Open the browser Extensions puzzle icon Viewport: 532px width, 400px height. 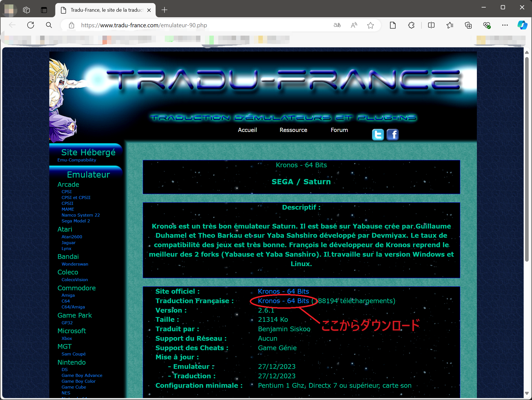click(x=411, y=25)
